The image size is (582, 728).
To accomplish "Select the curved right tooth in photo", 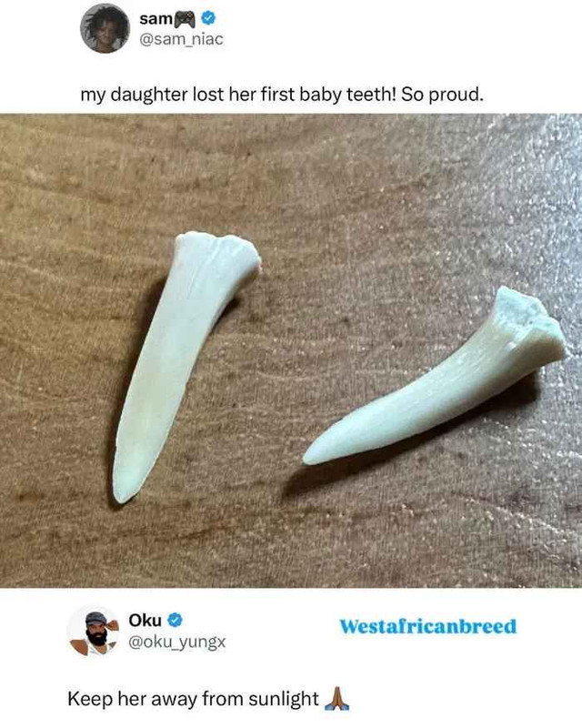I will [x=434, y=377].
